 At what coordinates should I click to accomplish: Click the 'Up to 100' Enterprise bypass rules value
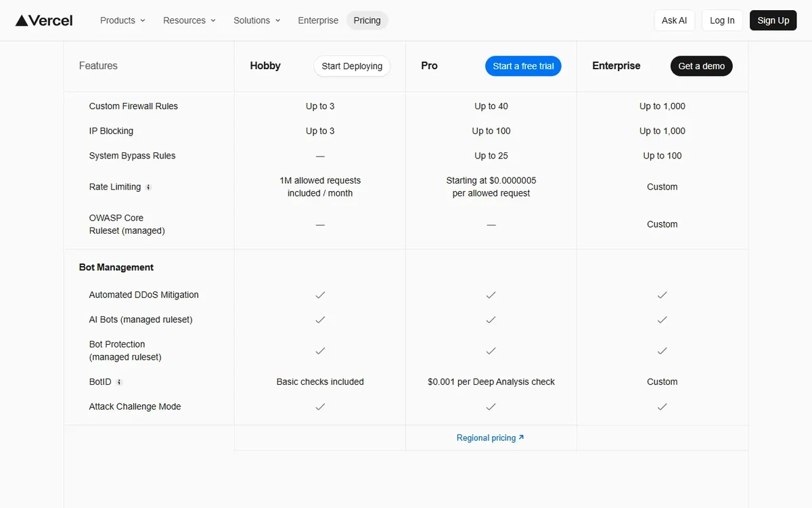[662, 156]
